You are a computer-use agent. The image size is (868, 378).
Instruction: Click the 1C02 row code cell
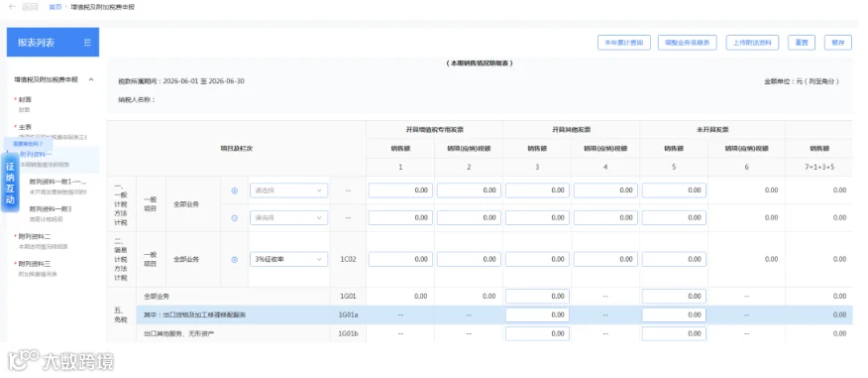[348, 259]
